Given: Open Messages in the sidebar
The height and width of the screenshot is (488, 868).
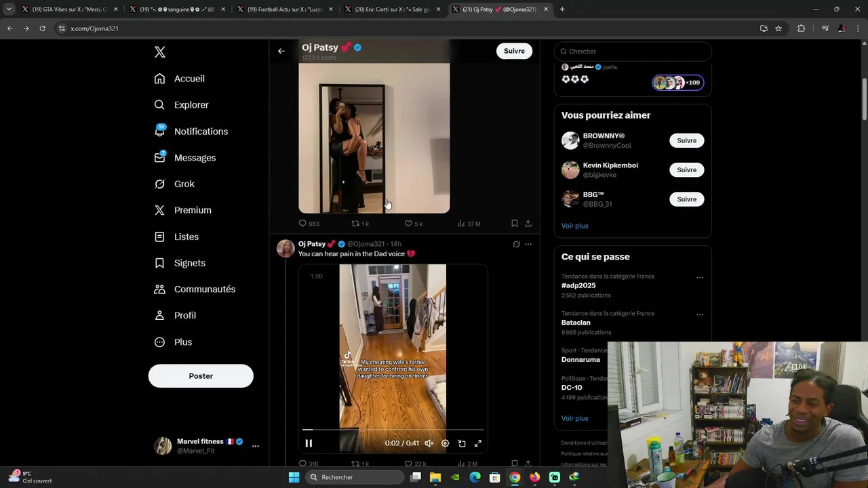Looking at the screenshot, I should tap(185, 158).
